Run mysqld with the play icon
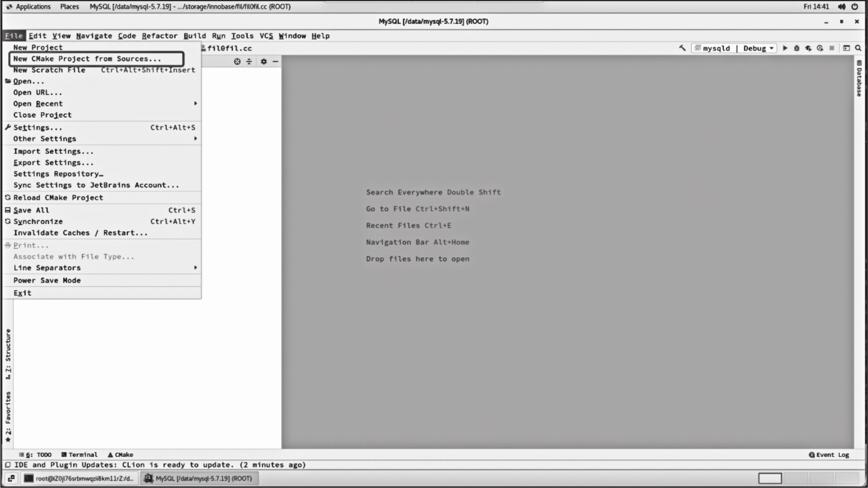This screenshot has width=868, height=488. click(x=785, y=48)
